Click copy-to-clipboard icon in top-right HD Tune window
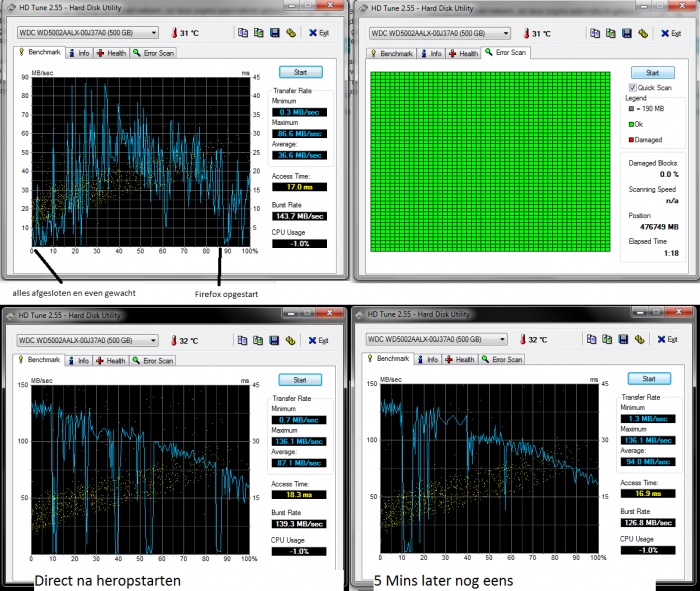 coord(595,33)
